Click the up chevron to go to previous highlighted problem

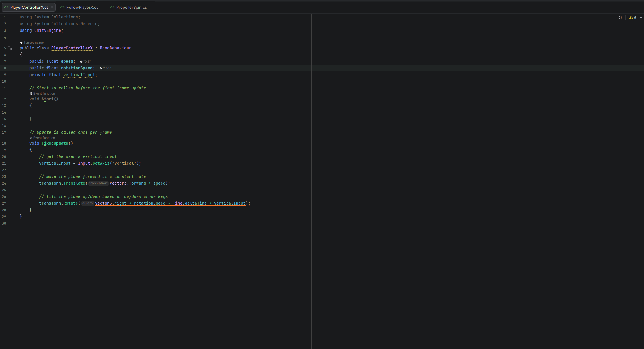641,18
